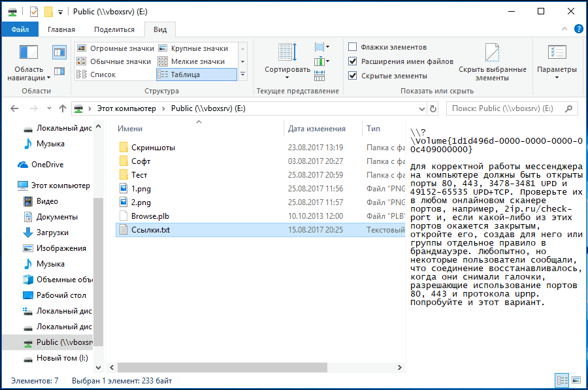This screenshot has width=588, height=390.
Task: Click the help question mark icon
Action: coord(578,29)
